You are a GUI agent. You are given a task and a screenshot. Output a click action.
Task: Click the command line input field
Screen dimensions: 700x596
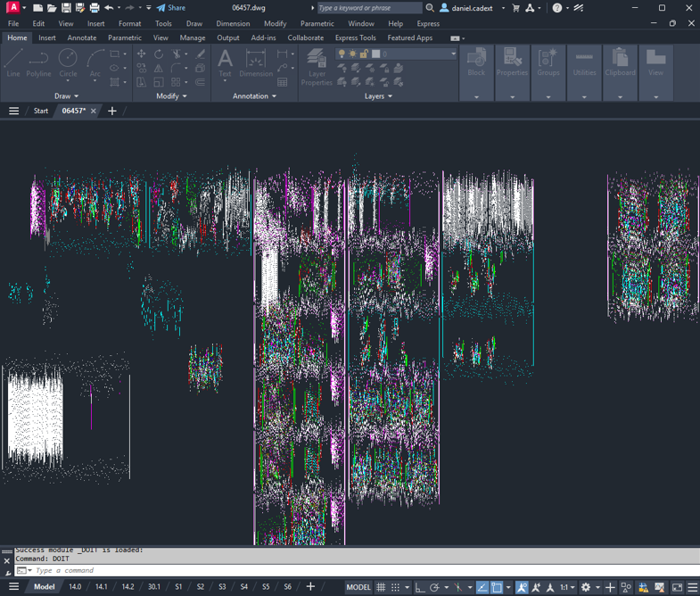(x=358, y=570)
